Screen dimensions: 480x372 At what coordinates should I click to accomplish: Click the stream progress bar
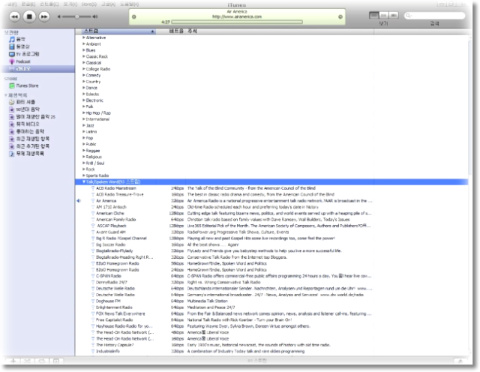237,22
